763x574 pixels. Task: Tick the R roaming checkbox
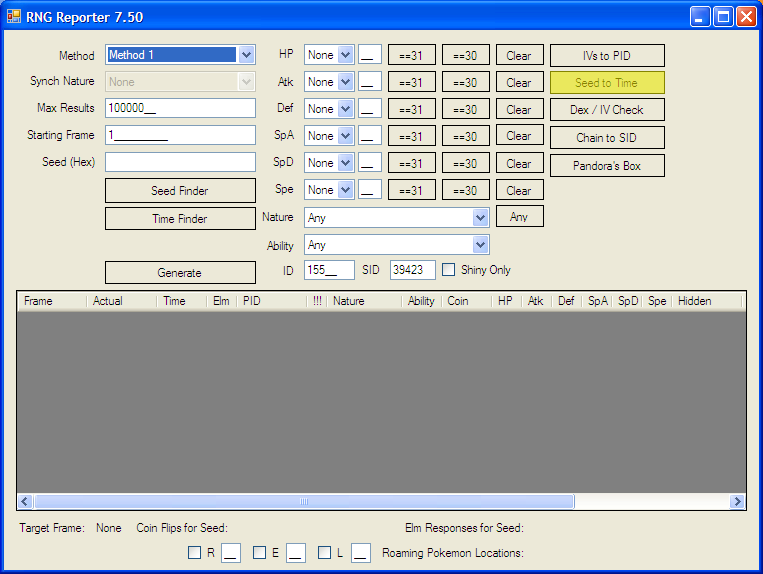(195, 552)
